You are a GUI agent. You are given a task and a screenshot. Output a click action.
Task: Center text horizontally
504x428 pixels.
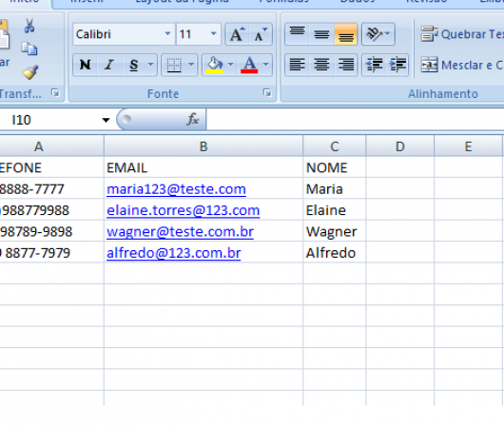[321, 65]
